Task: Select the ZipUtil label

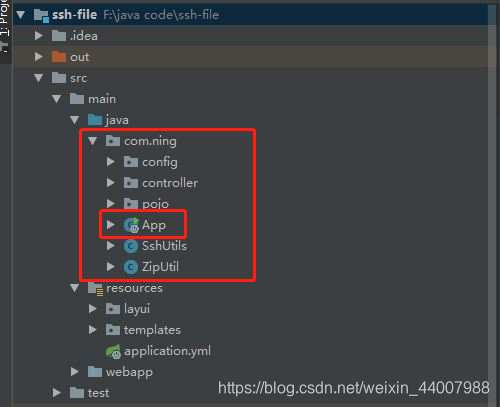Action: pyautogui.click(x=160, y=267)
